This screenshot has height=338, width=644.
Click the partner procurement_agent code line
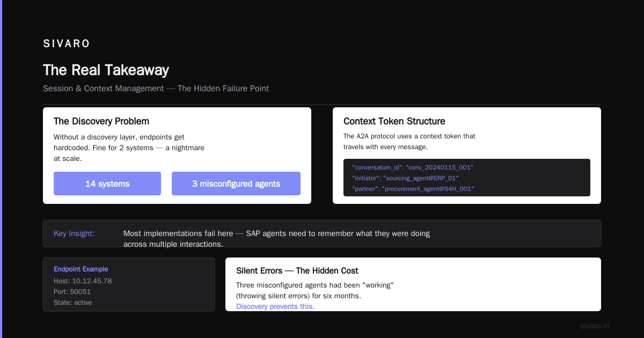click(413, 189)
